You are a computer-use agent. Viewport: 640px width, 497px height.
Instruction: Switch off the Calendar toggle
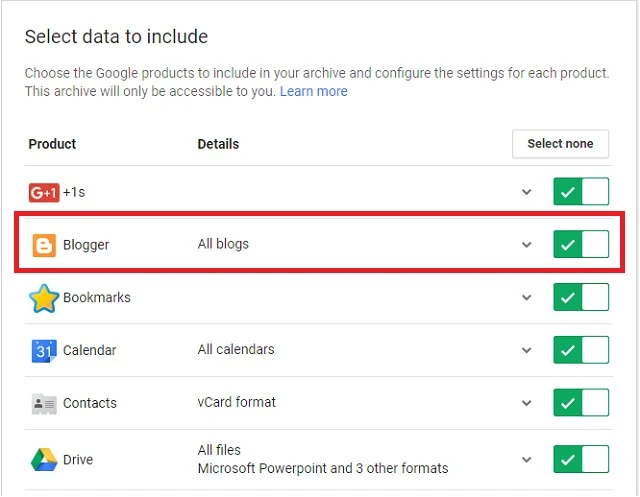pyautogui.click(x=581, y=350)
